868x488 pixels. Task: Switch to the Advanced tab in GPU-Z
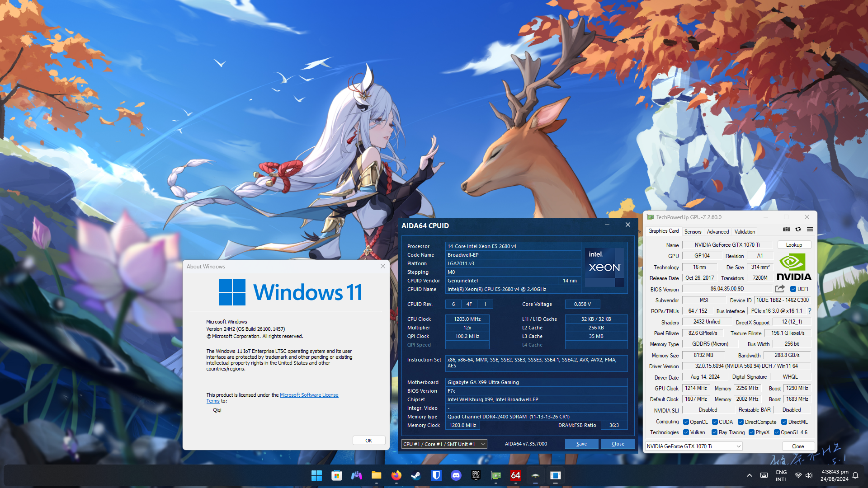718,232
